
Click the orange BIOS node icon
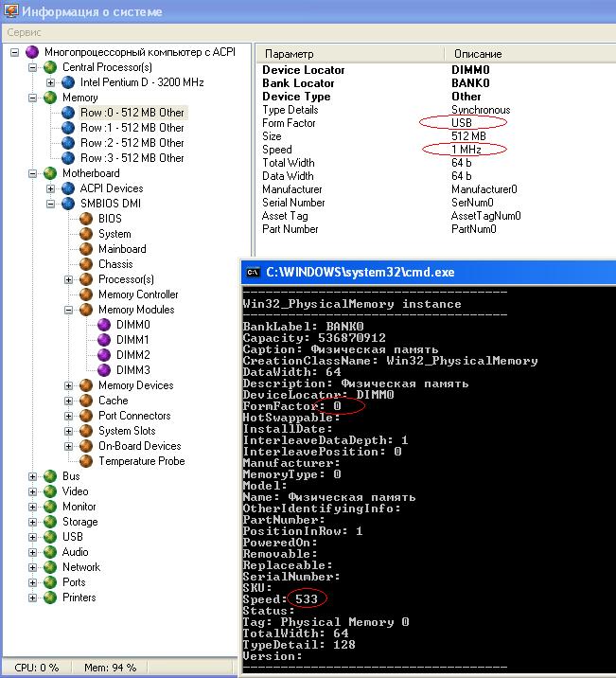pyautogui.click(x=86, y=219)
